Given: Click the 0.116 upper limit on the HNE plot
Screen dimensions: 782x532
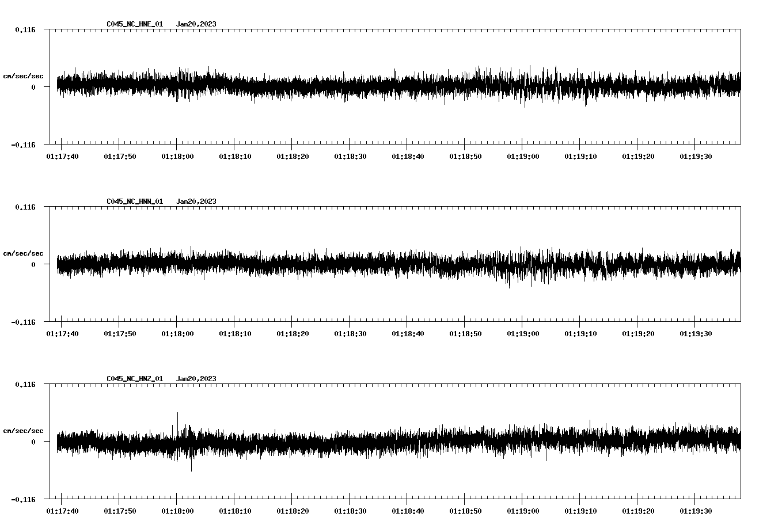Looking at the screenshot, I should coord(25,29).
